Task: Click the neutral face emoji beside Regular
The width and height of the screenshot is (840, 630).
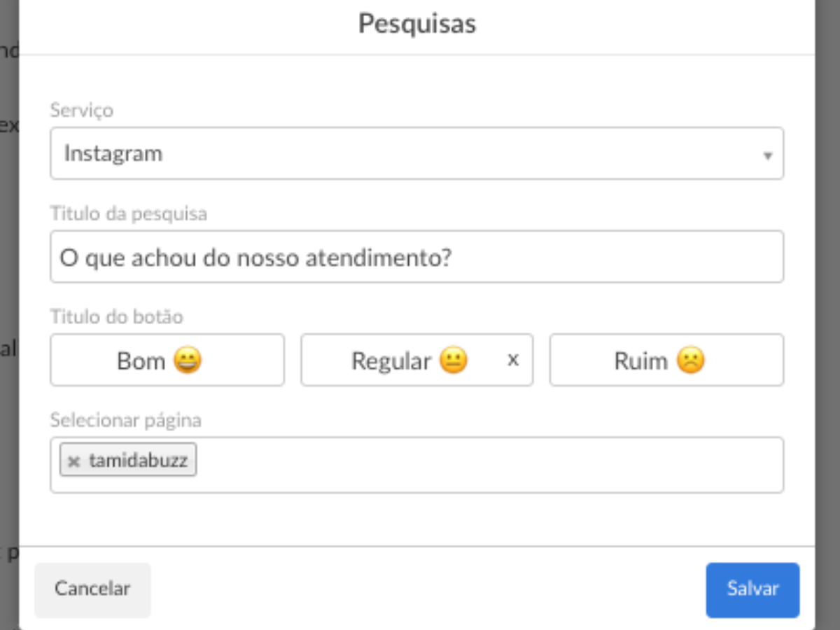Action: 454,360
